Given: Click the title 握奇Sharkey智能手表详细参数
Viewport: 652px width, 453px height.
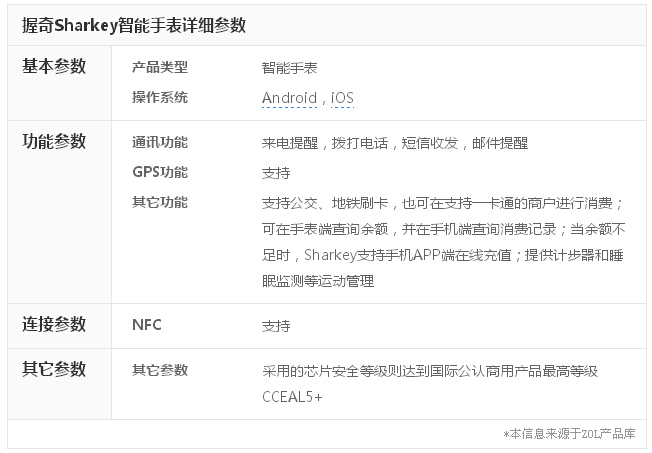Looking at the screenshot, I should (x=134, y=25).
